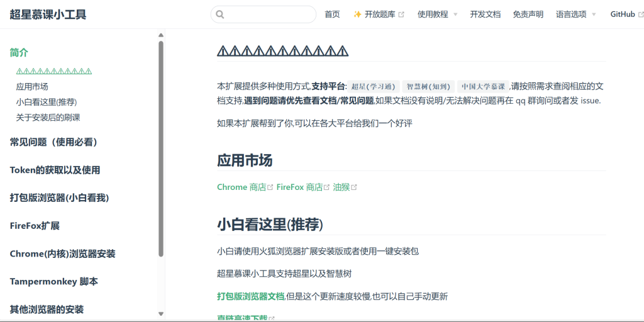Image resolution: width=644 pixels, height=322 pixels.
Task: Open 常见问题（使用必看）in sidebar
Action: click(53, 142)
